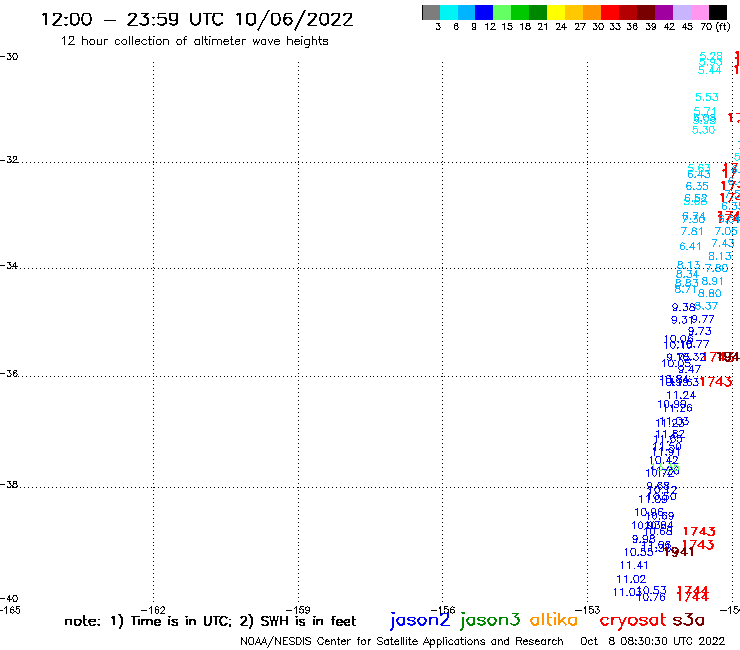This screenshot has width=740, height=650.
Task: Click the gray swatch in the color legend
Action: click(431, 12)
